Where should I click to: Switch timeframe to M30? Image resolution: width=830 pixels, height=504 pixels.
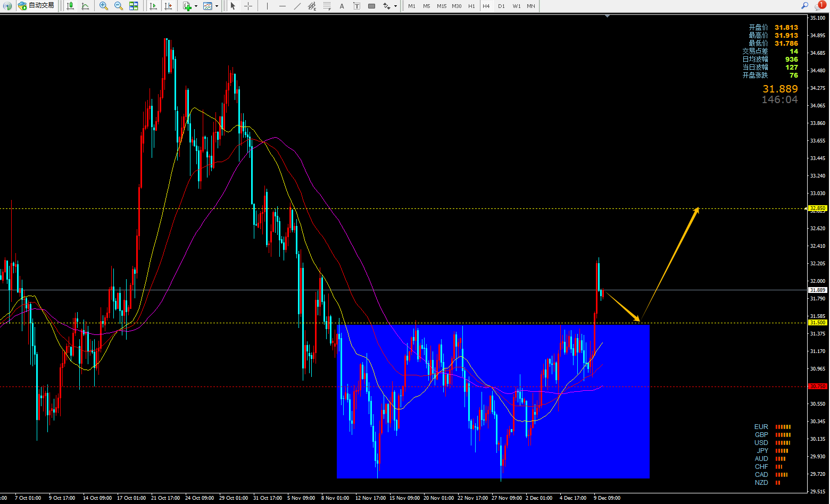(x=456, y=6)
